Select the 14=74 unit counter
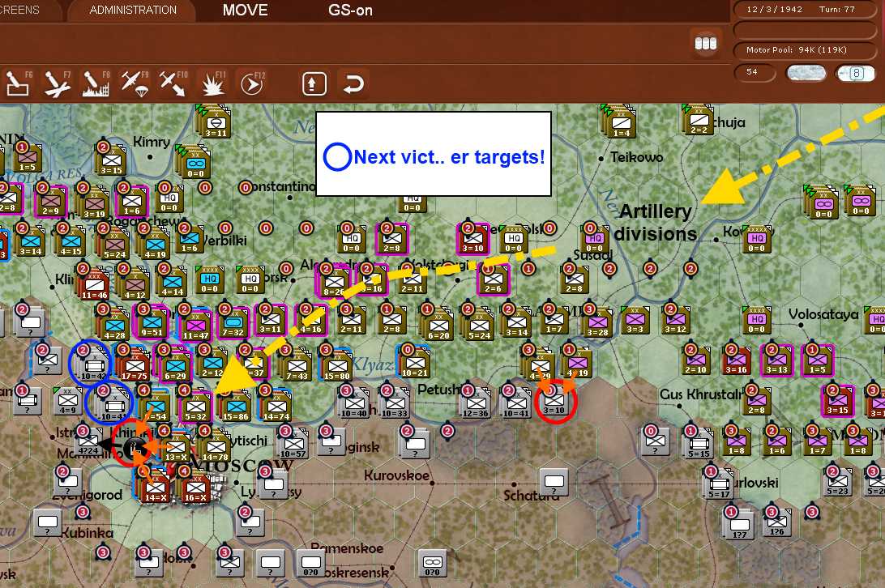Viewport: 885px width, 588px height. (276, 407)
